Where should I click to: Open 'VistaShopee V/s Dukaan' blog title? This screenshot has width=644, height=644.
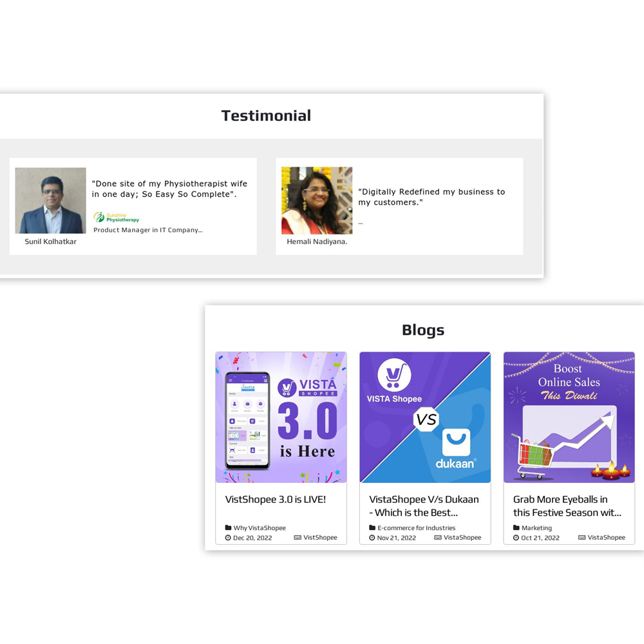424,506
